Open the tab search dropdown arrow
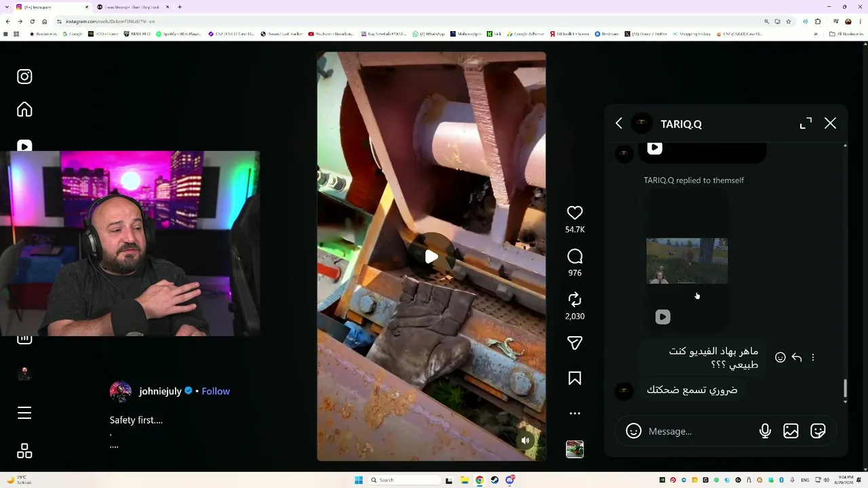The image size is (868, 488). (7, 7)
